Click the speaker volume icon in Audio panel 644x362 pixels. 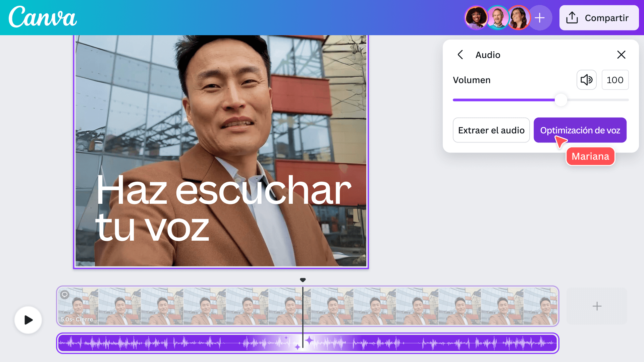pyautogui.click(x=586, y=80)
